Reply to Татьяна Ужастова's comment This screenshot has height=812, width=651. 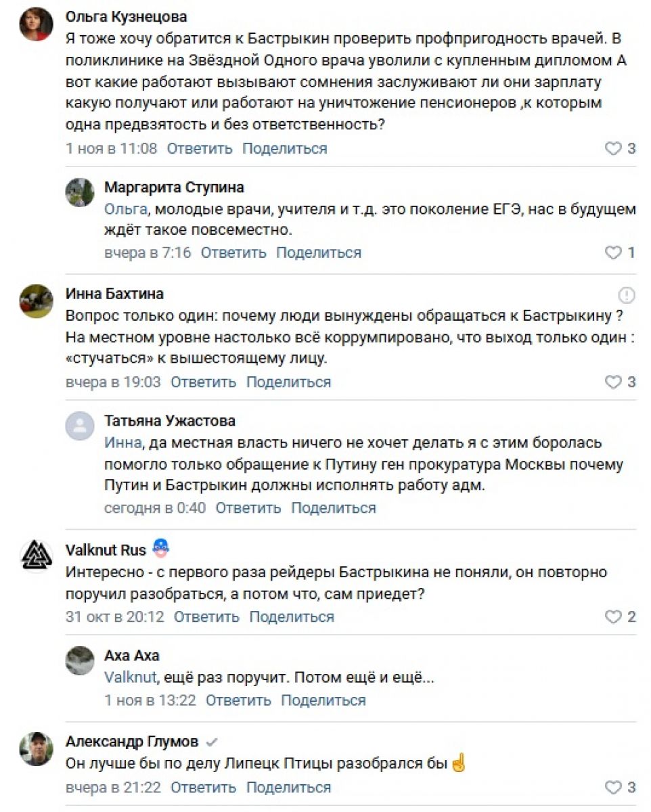pyautogui.click(x=248, y=507)
